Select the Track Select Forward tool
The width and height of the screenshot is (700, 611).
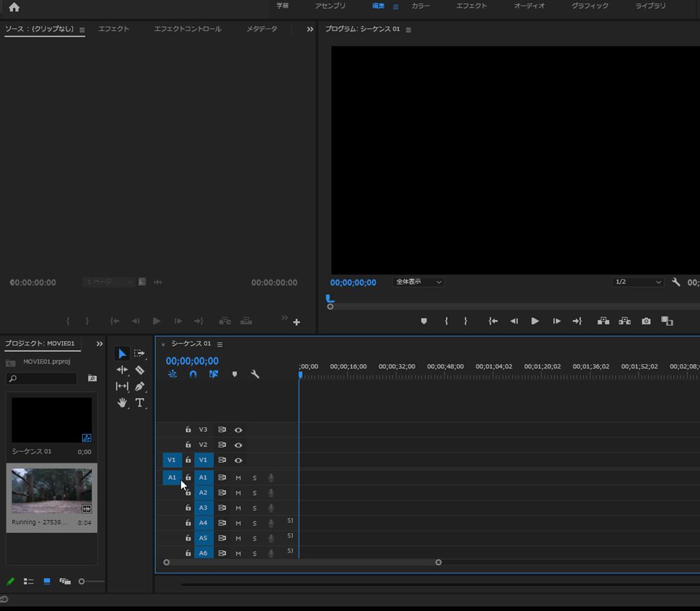139,353
